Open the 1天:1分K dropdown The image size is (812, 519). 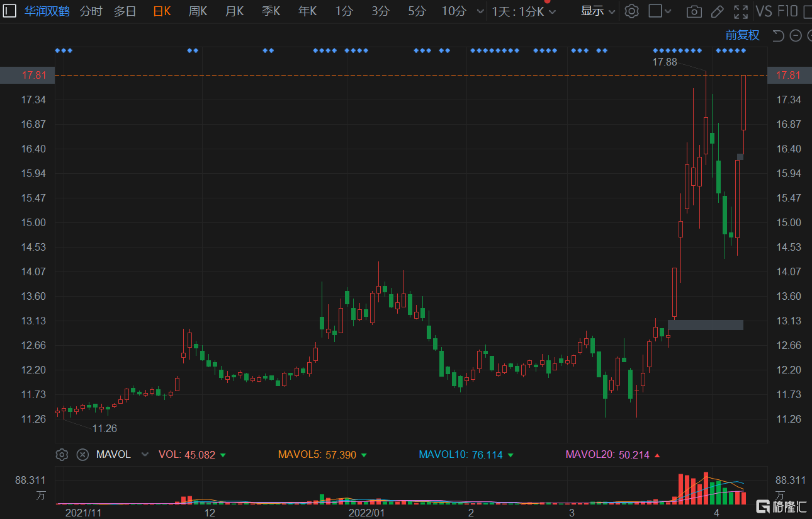click(x=524, y=11)
